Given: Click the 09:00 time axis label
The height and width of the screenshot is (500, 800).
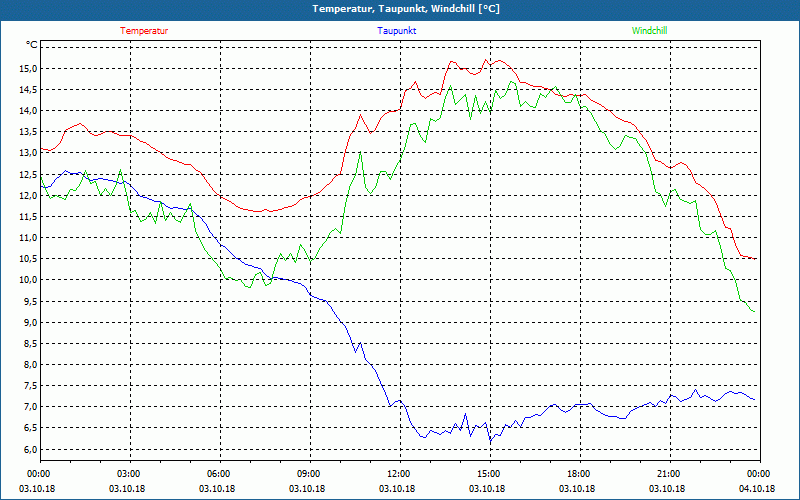Looking at the screenshot, I should coord(310,474).
